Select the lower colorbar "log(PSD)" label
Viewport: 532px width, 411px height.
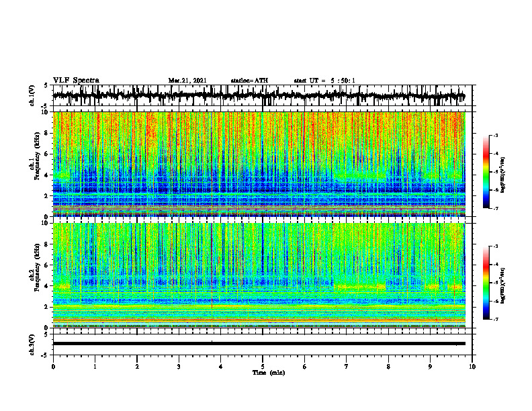pos(503,285)
